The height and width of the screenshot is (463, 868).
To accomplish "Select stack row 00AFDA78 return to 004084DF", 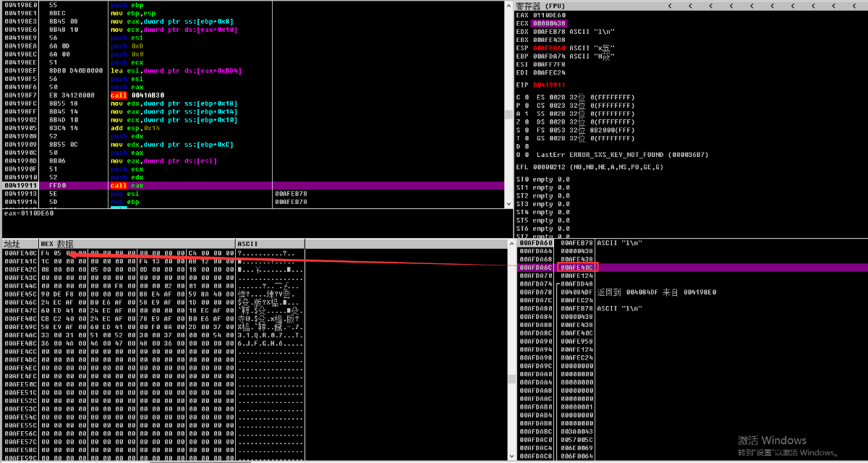I will pyautogui.click(x=693, y=292).
